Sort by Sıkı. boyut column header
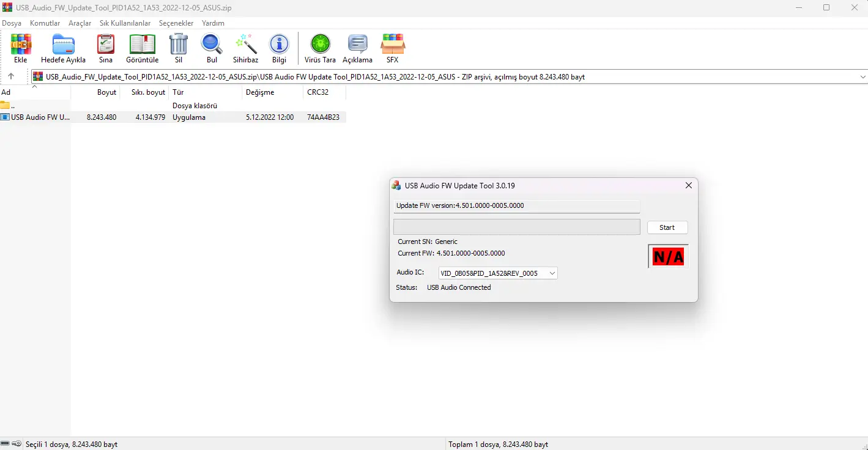The height and width of the screenshot is (450, 868). click(x=144, y=92)
